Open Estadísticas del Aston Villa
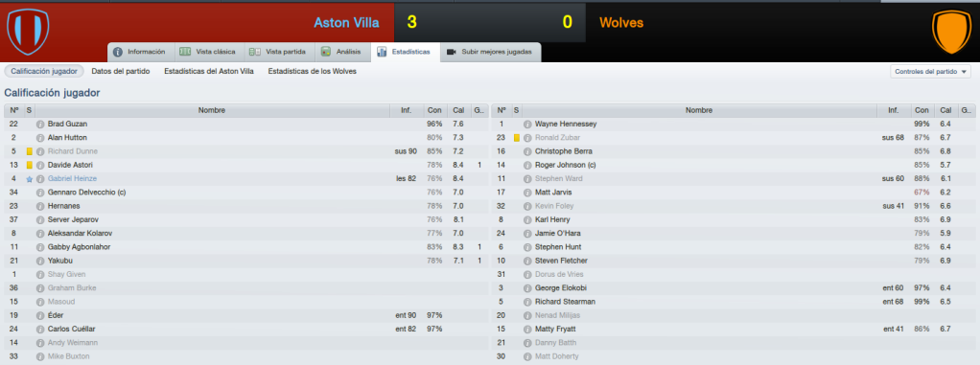The image size is (980, 365). pos(209,71)
